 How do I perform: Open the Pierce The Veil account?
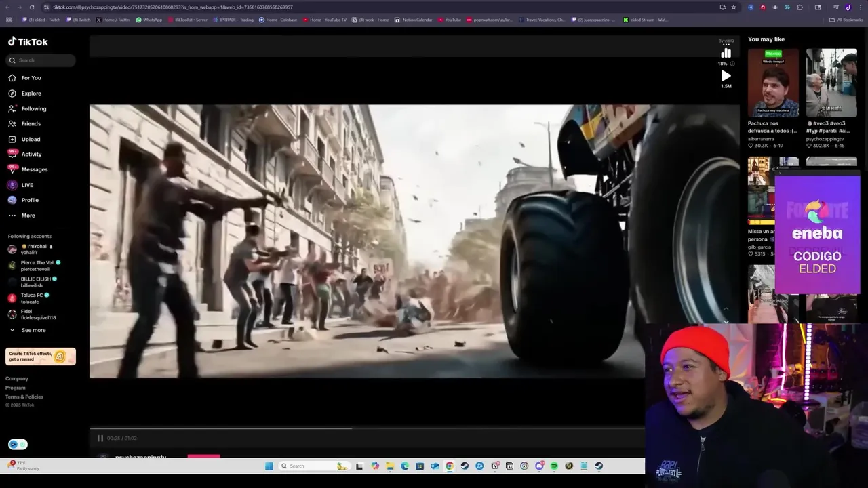pyautogui.click(x=35, y=266)
